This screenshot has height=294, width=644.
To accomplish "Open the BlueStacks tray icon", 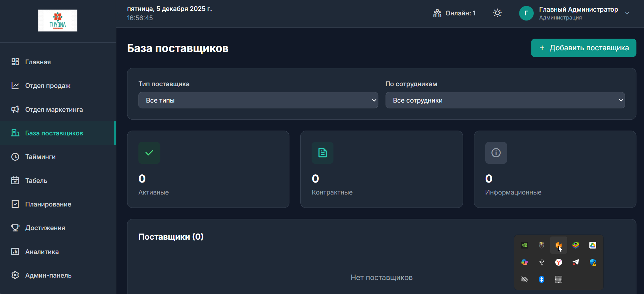I will tap(576, 245).
